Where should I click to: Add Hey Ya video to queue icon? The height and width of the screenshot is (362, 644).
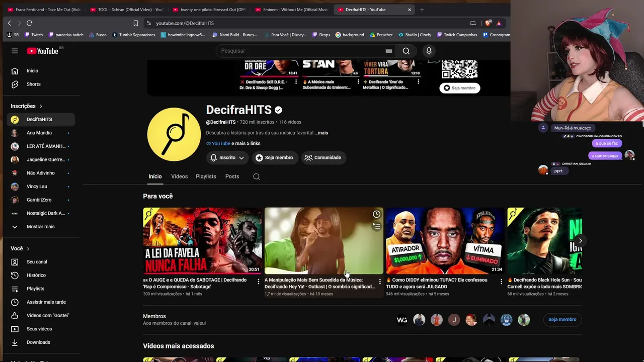coord(376,226)
